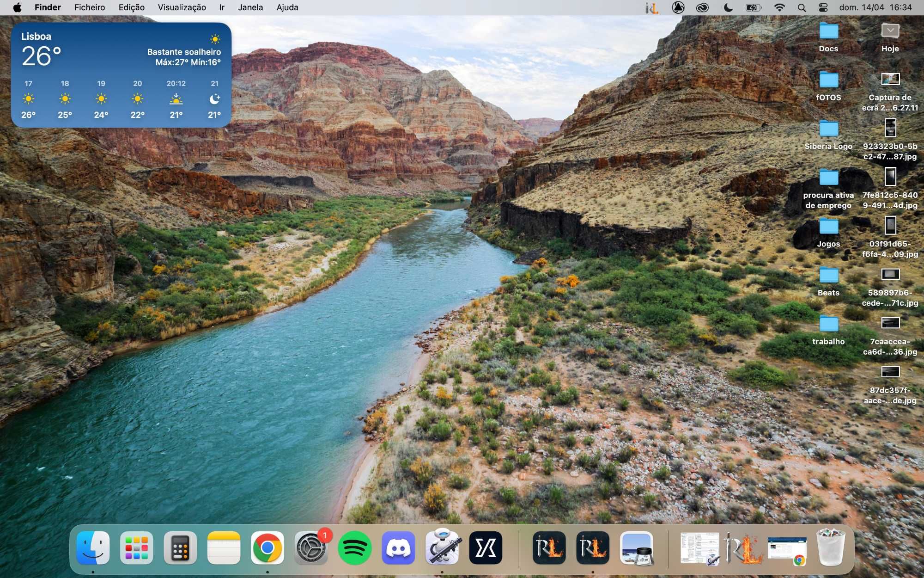The image size is (924, 578).
Task: Select the procura ativa de emprego folder
Action: click(x=829, y=189)
